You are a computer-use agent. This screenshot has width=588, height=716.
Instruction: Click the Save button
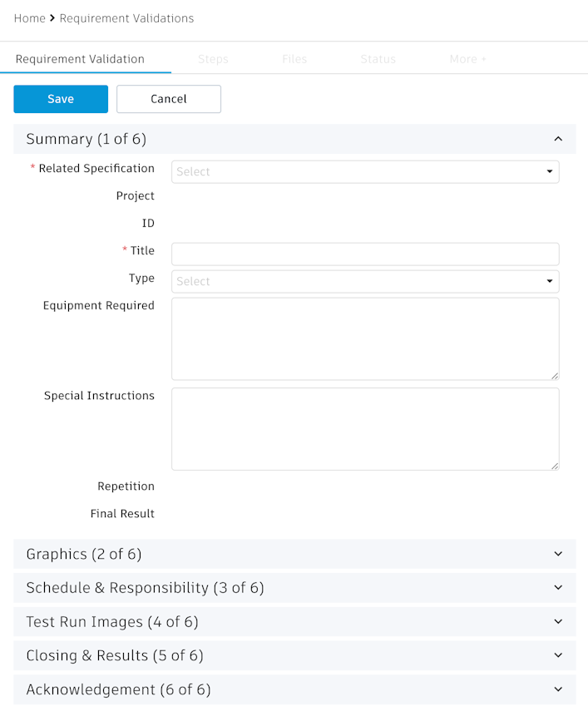pyautogui.click(x=61, y=99)
